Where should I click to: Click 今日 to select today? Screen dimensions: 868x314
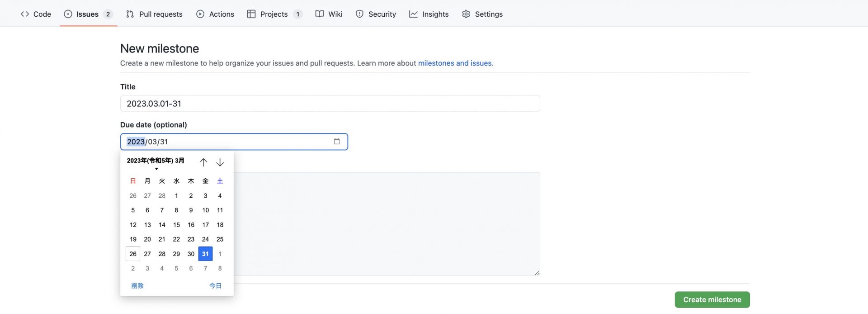215,285
